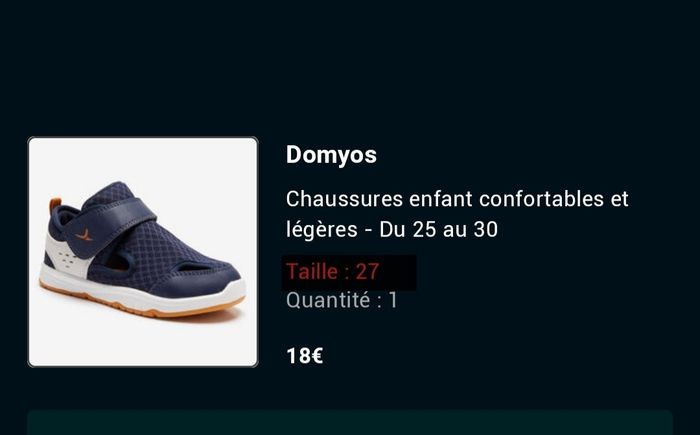Click the word "légères" in the description

coord(322,230)
